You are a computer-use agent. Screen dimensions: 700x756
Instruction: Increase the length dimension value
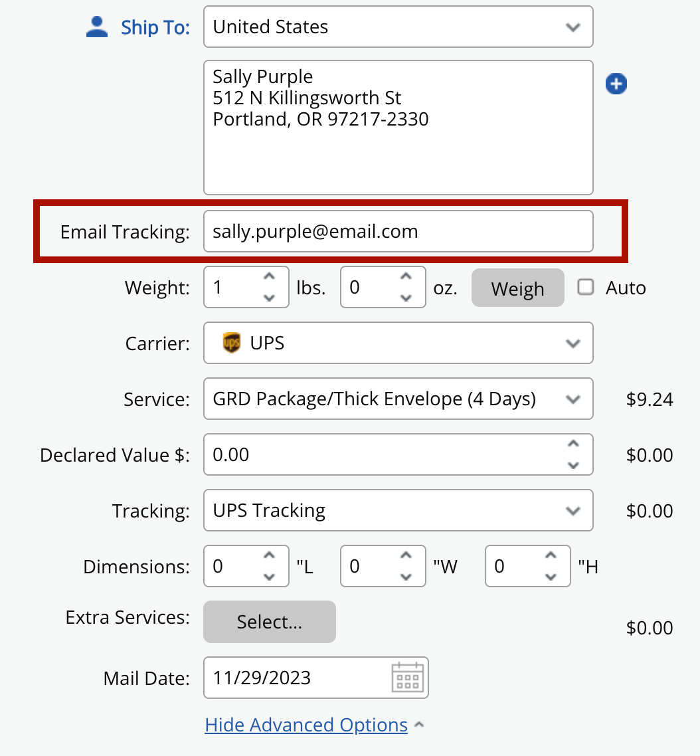pos(269,556)
